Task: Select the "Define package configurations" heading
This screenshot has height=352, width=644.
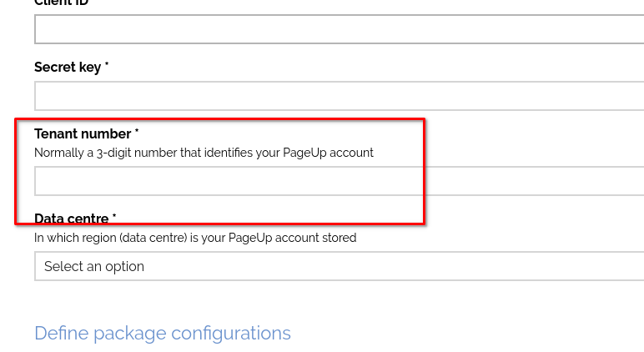Action: pos(163,333)
